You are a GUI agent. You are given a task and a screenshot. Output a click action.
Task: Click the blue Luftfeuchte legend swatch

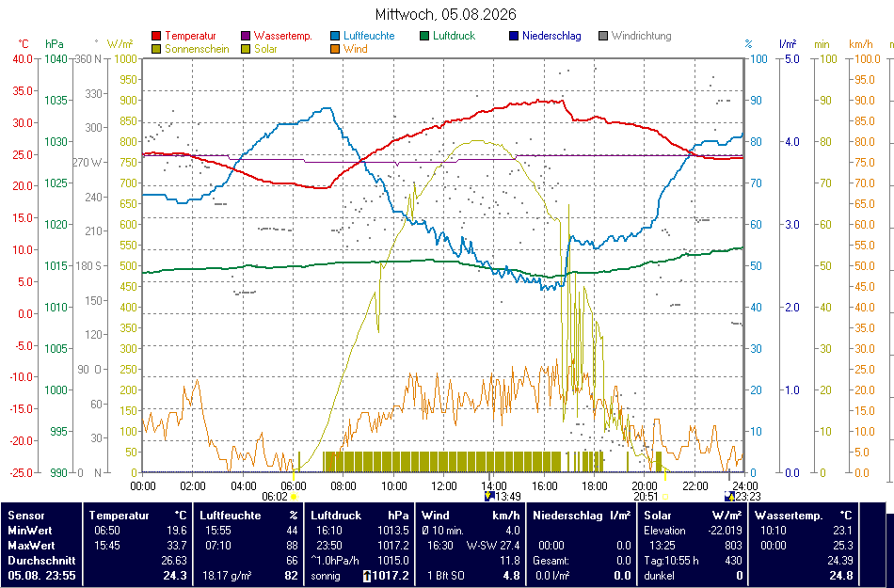click(x=335, y=36)
